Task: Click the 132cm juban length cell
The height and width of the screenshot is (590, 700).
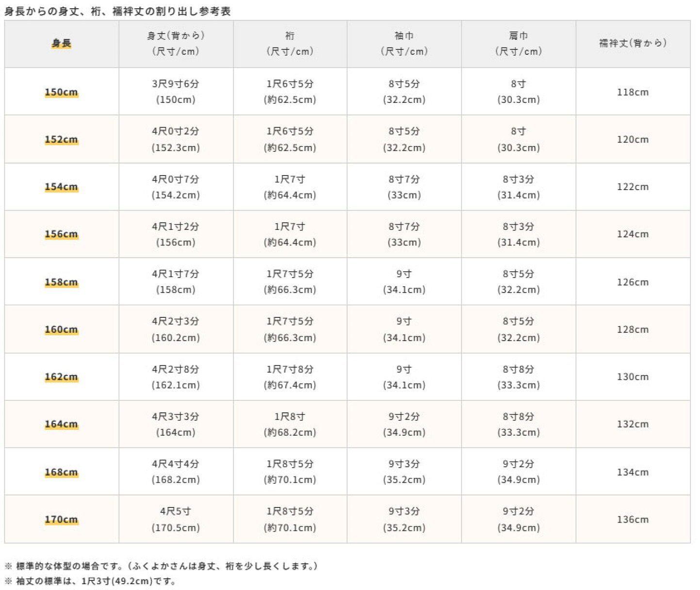Action: [633, 424]
